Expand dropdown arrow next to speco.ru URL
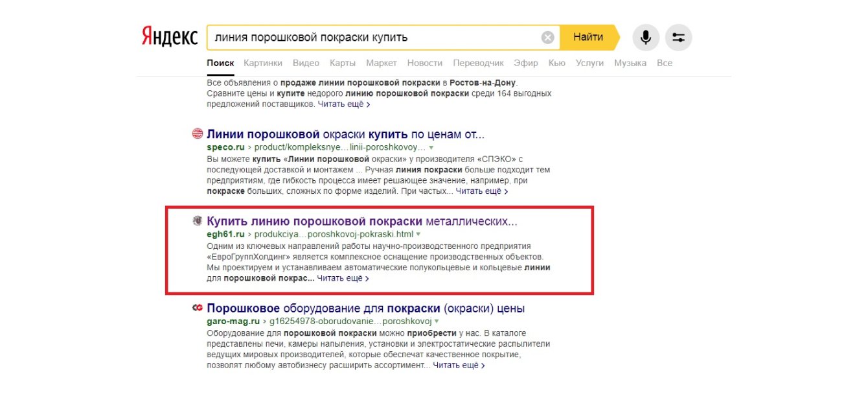Image resolution: width=868 pixels, height=398 pixels. (431, 148)
